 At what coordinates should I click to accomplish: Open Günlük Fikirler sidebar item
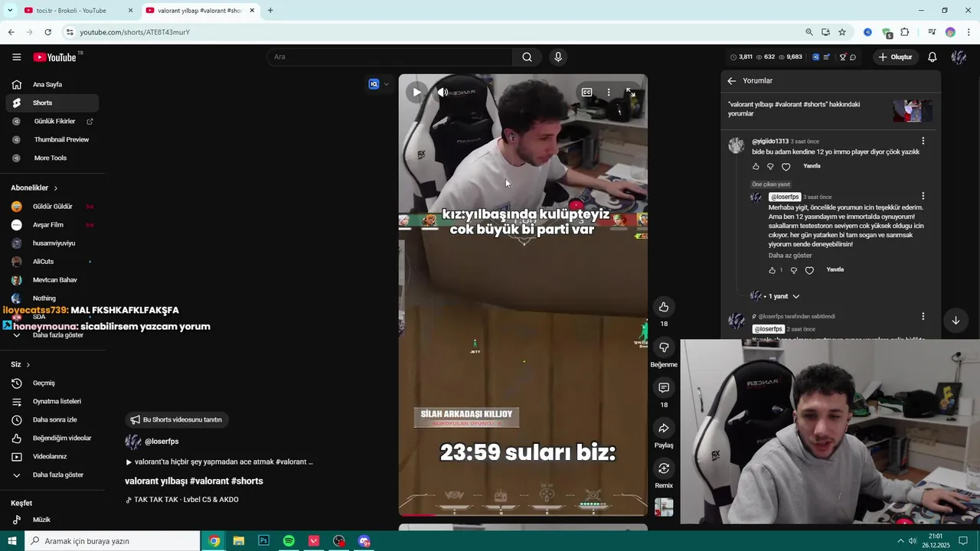pyautogui.click(x=52, y=121)
